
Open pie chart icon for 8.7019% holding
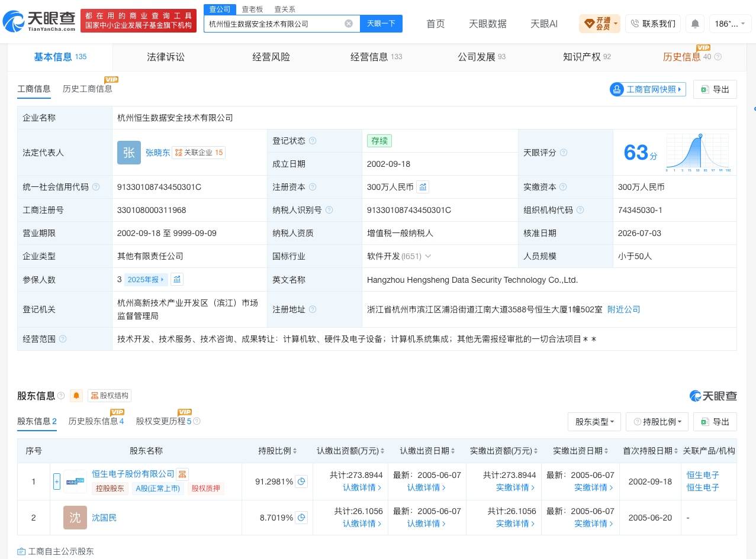tap(302, 518)
